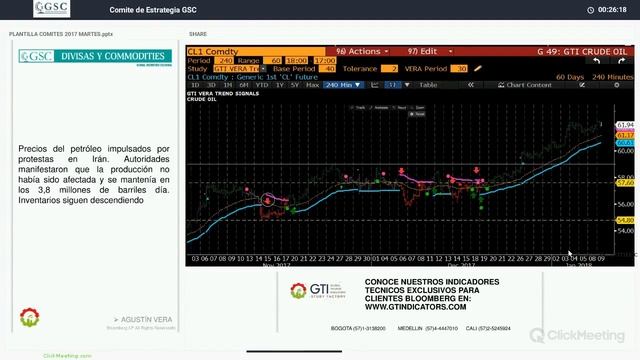Open the 96) Actions dropdown
This screenshot has height=360, width=640.
click(362, 51)
